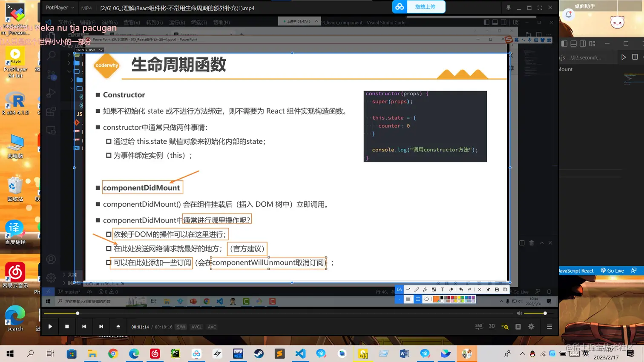Screen dimensions: 644x362
Task: Click JavaScript React language mode in status bar
Action: 576,271
